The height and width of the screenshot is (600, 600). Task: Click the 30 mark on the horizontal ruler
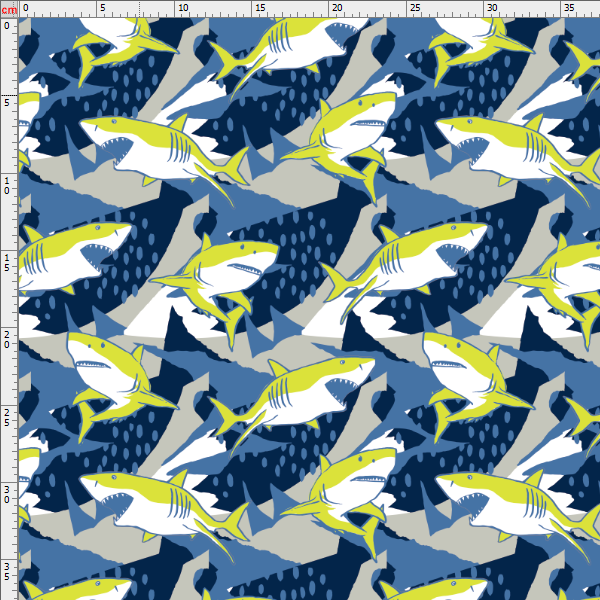[x=492, y=8]
